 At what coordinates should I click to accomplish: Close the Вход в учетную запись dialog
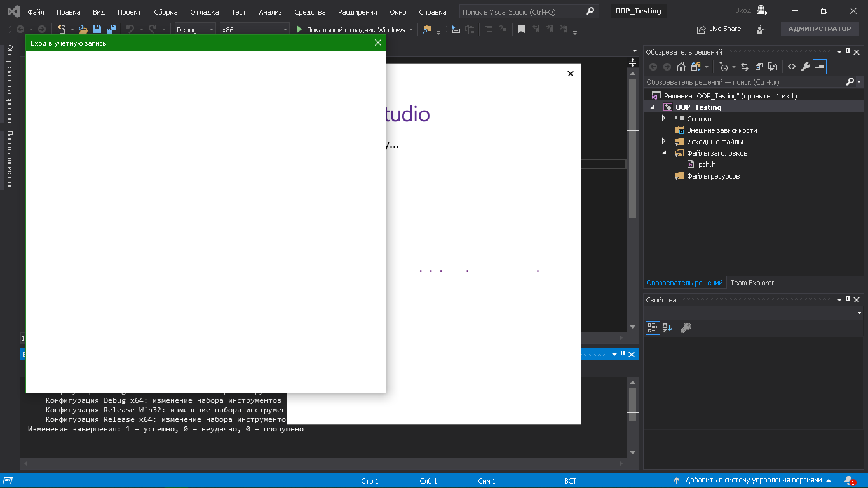click(x=378, y=43)
